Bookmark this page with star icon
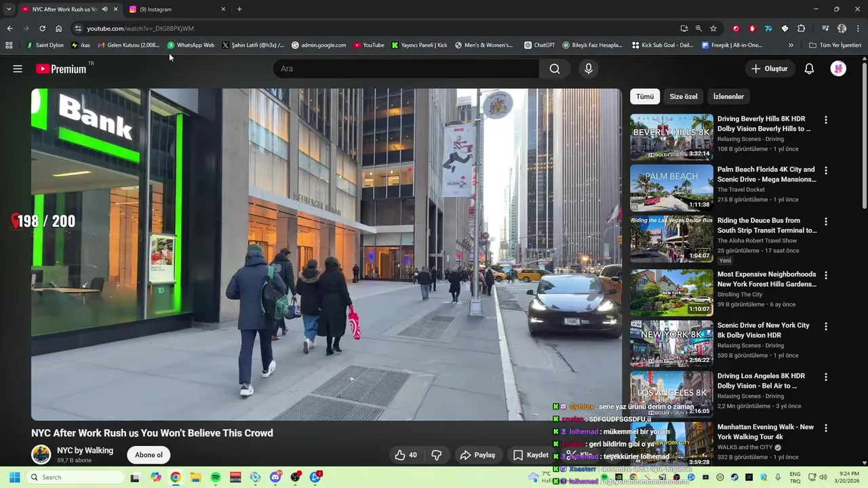This screenshot has height=488, width=868. pyautogui.click(x=713, y=28)
